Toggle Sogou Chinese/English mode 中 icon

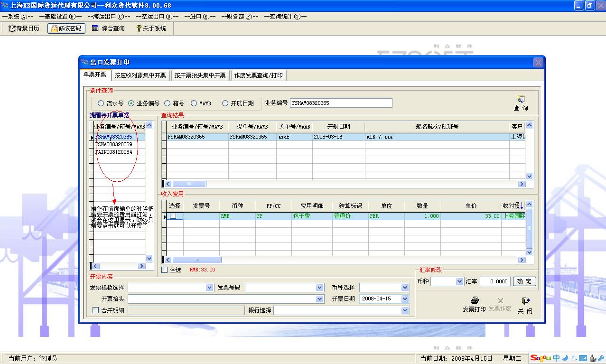click(x=555, y=358)
